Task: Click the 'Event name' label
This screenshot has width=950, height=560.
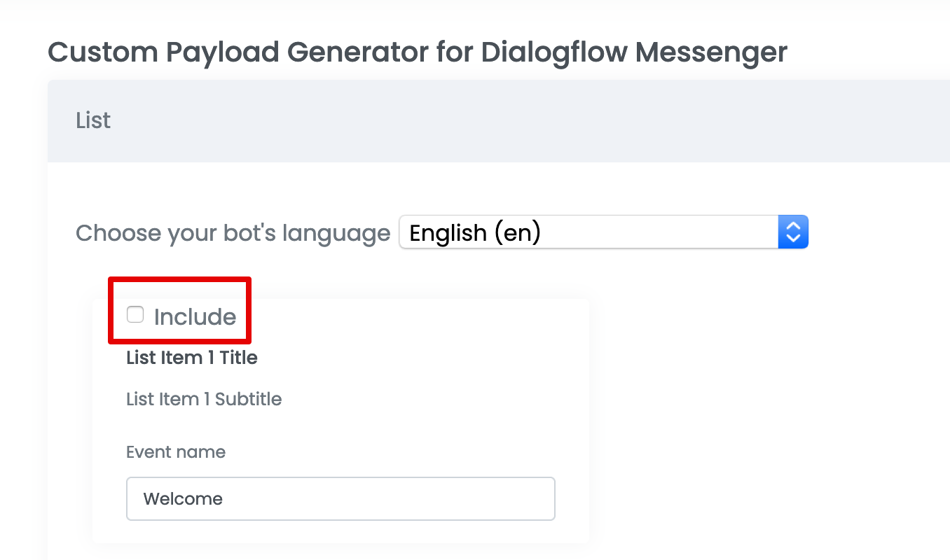Action: point(176,452)
